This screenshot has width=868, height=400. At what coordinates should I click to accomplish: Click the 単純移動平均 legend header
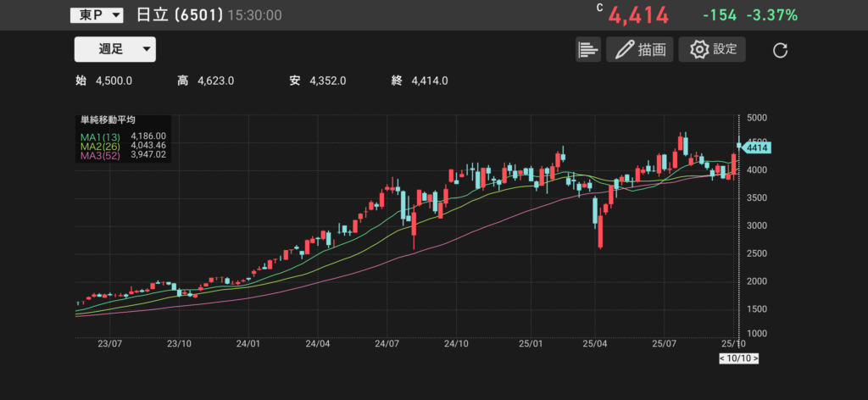[x=108, y=120]
